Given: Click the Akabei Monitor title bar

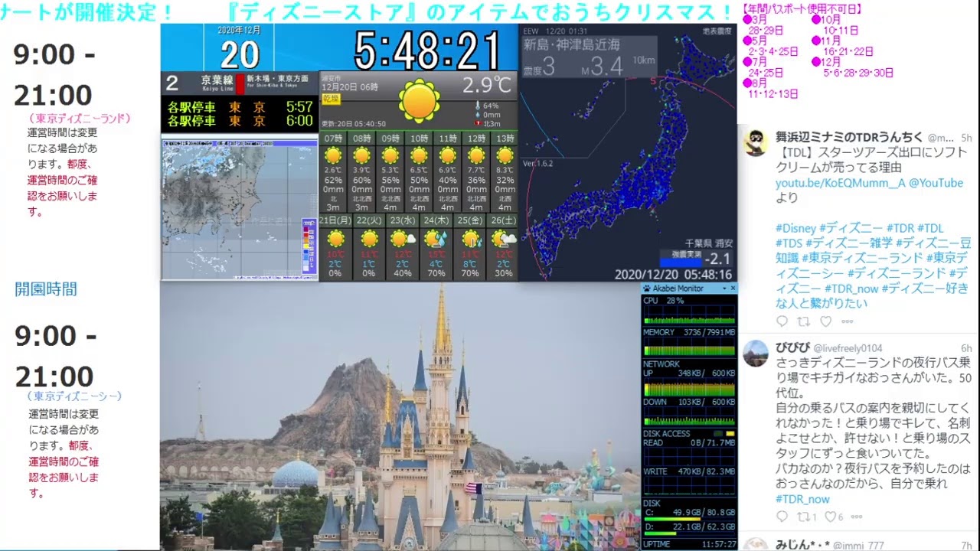Looking at the screenshot, I should [689, 289].
